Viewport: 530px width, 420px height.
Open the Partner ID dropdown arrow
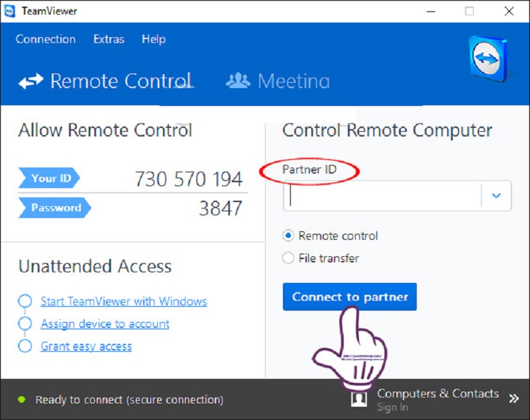496,195
